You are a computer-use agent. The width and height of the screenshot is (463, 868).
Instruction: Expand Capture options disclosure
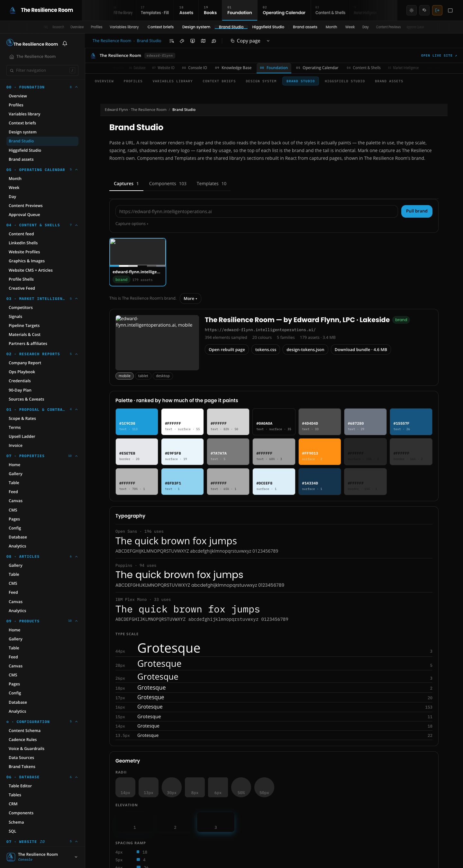[x=132, y=224]
